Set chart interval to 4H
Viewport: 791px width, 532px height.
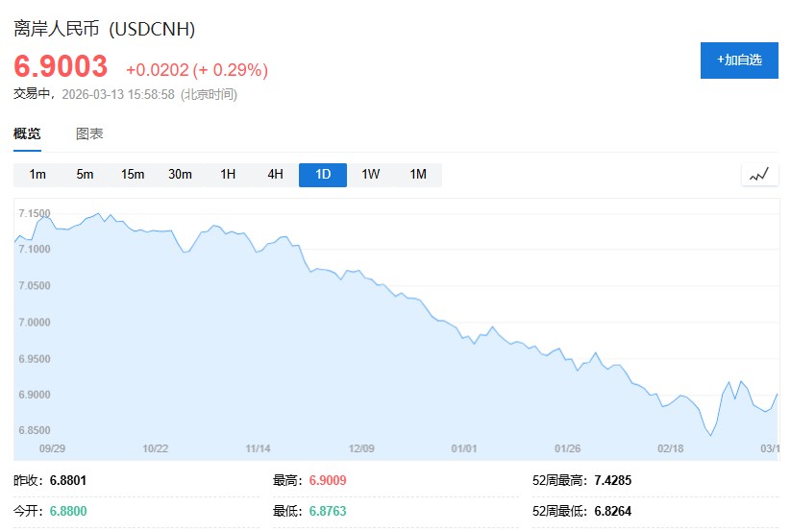[276, 175]
